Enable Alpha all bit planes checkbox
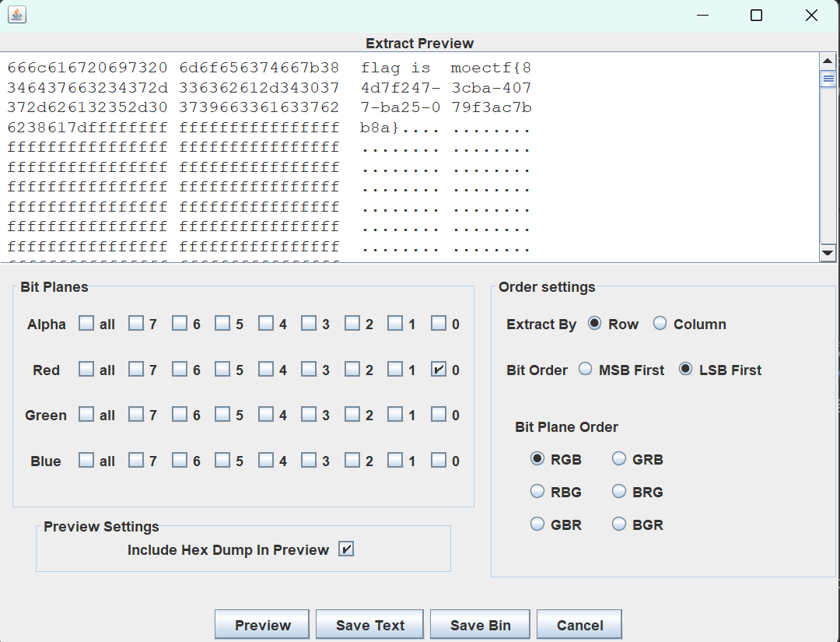The height and width of the screenshot is (642, 840). point(86,324)
